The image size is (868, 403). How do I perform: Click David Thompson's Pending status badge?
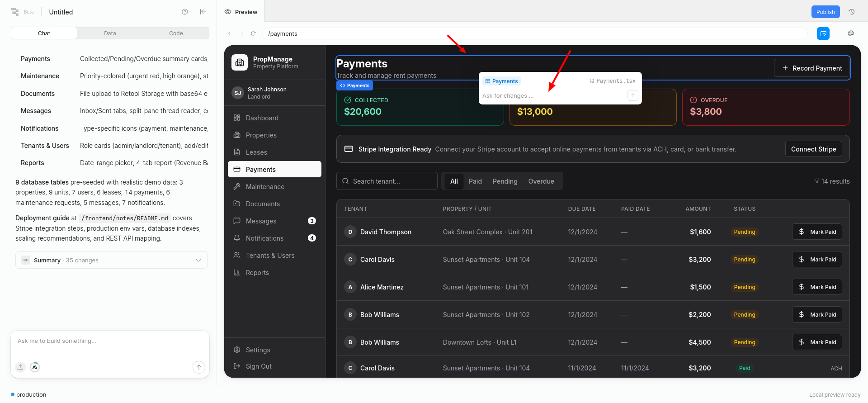tap(744, 232)
